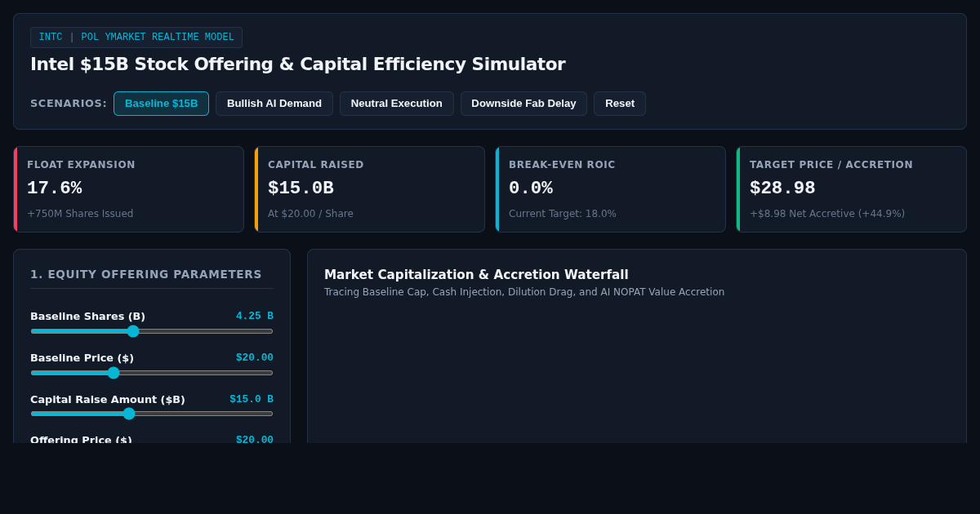The image size is (980, 514).
Task: Choose the Neutral Execution scenario
Action: point(397,104)
